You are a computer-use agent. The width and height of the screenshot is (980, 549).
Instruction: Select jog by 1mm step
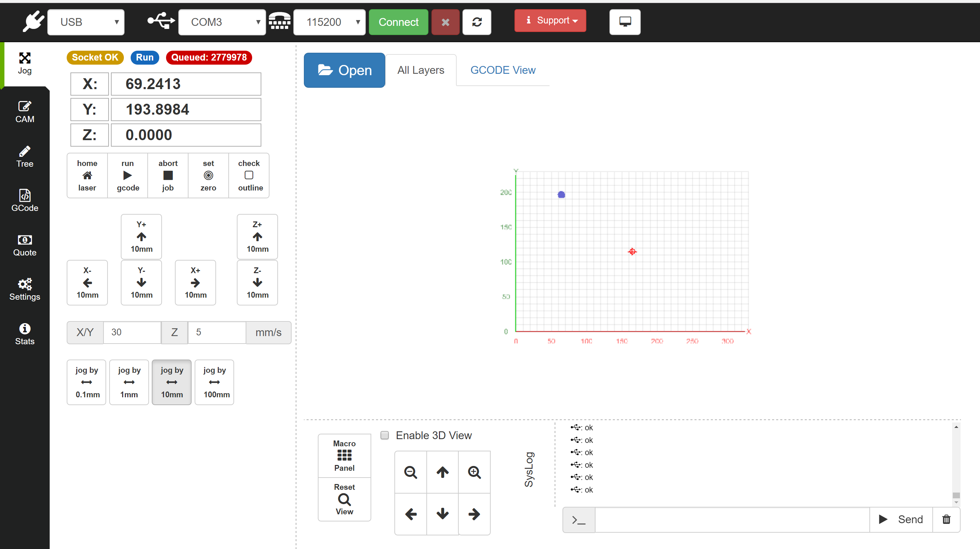click(x=129, y=382)
